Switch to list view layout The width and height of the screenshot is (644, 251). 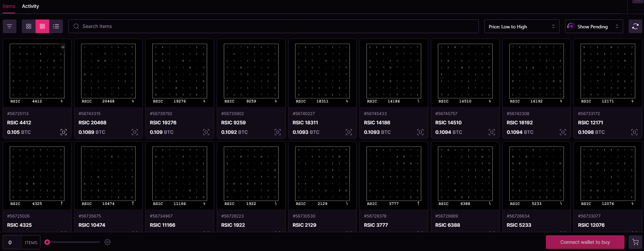pos(56,26)
